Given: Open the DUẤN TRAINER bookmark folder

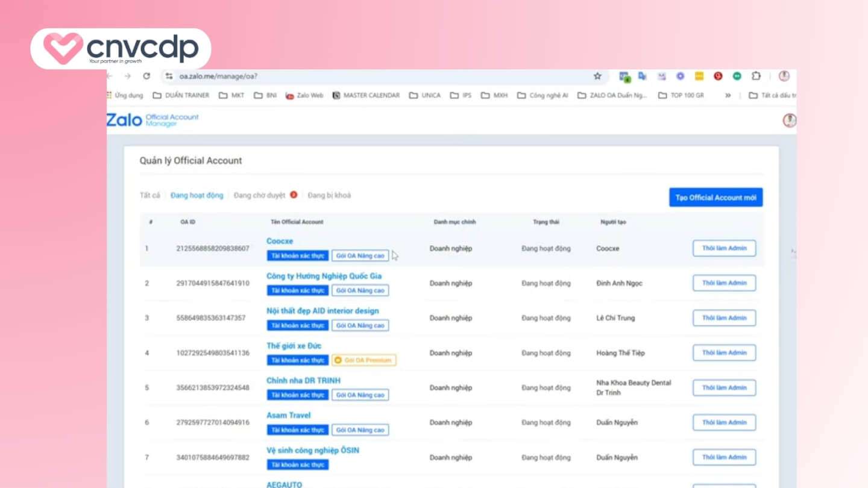Looking at the screenshot, I should [x=181, y=95].
